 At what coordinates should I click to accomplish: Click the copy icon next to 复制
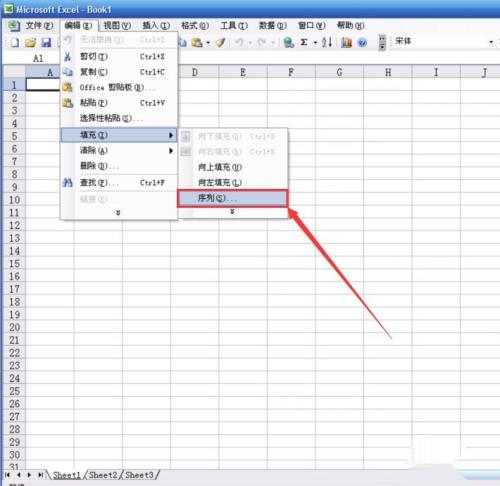[68, 71]
